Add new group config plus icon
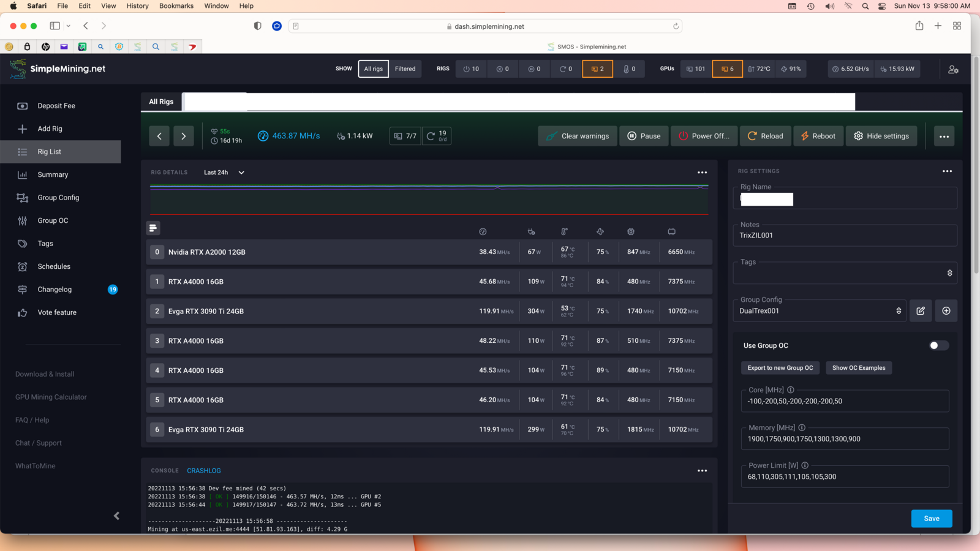Image resolution: width=980 pixels, height=551 pixels. point(946,311)
